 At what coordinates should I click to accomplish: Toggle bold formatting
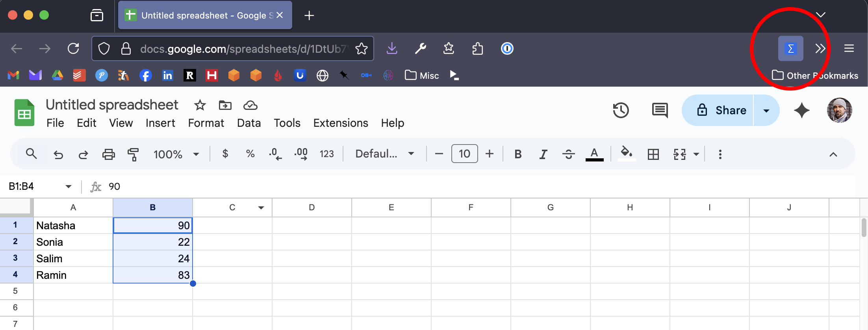518,154
